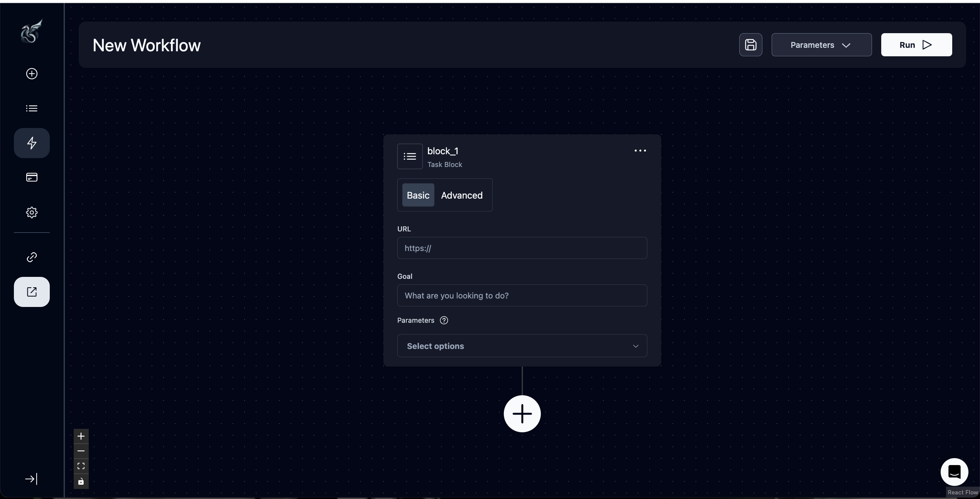Click the plus-circle create icon in sidebar

click(x=32, y=74)
